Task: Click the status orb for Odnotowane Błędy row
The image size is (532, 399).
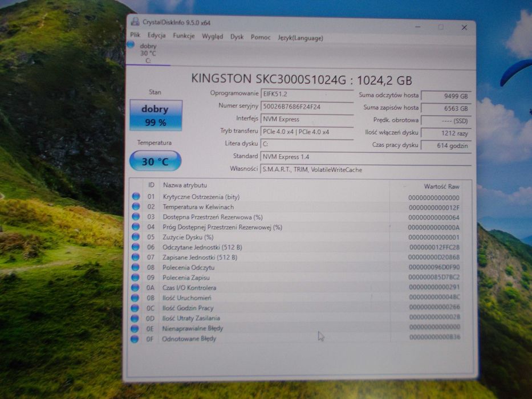Action: point(135,339)
